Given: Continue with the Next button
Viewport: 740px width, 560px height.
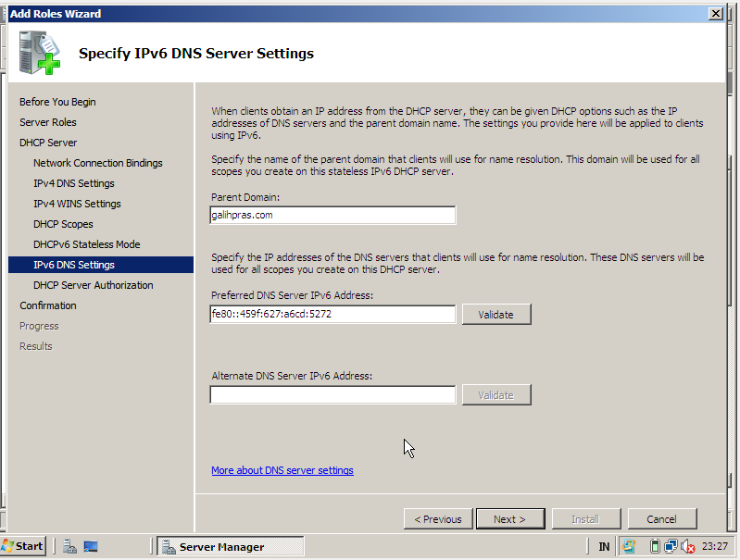Looking at the screenshot, I should (510, 519).
